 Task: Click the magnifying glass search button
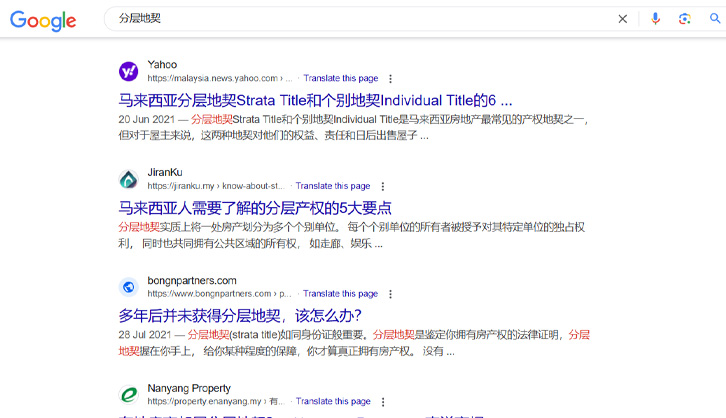point(715,19)
